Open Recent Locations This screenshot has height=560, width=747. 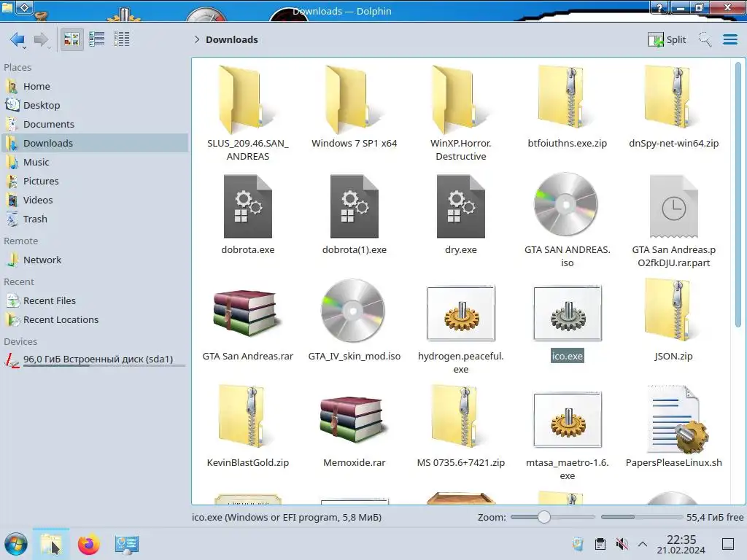(x=94, y=320)
